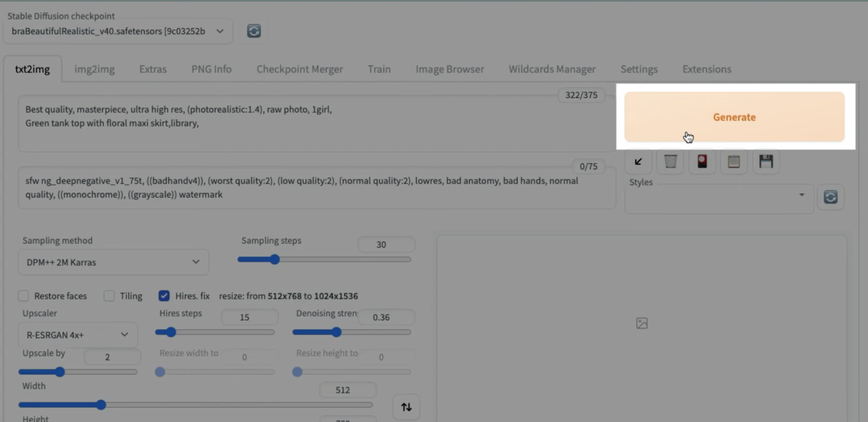Click the arrow icon to read last generation parameters

coord(638,162)
